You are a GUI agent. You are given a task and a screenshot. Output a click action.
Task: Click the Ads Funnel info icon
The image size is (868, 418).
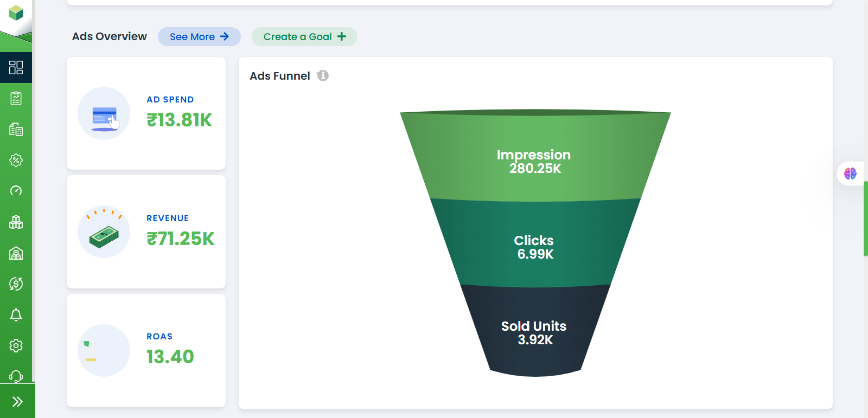pyautogui.click(x=323, y=76)
